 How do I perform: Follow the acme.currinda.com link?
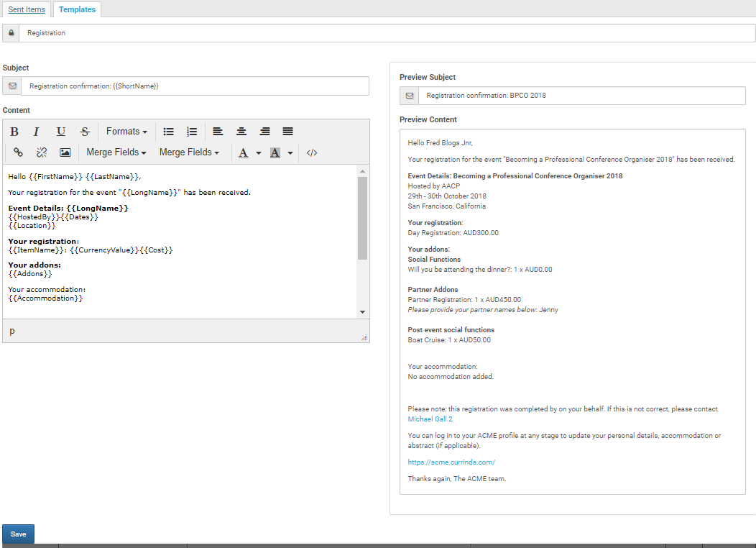pyautogui.click(x=451, y=462)
